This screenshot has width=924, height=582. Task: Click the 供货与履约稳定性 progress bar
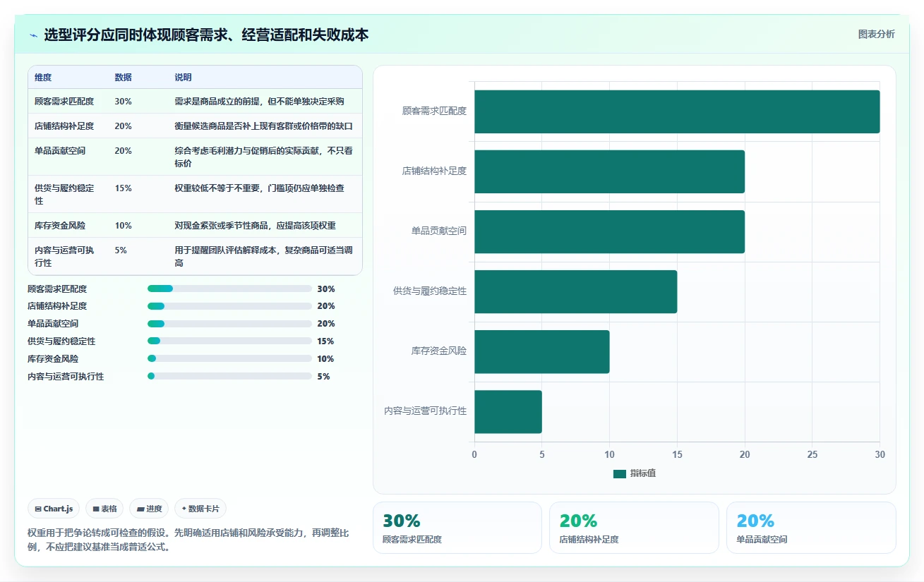[x=229, y=341]
